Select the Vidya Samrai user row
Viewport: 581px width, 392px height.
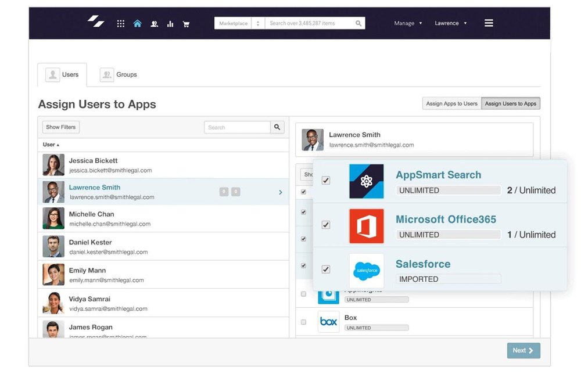point(163,303)
